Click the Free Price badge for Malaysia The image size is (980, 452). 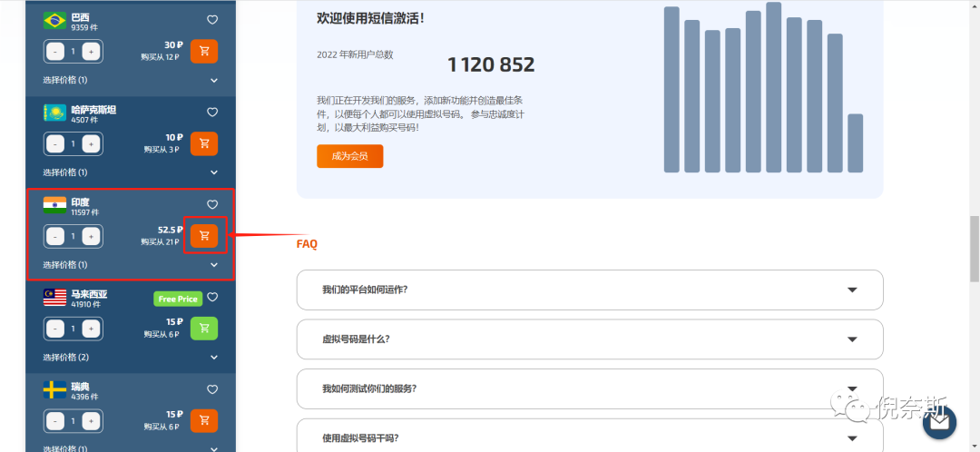[177, 299]
